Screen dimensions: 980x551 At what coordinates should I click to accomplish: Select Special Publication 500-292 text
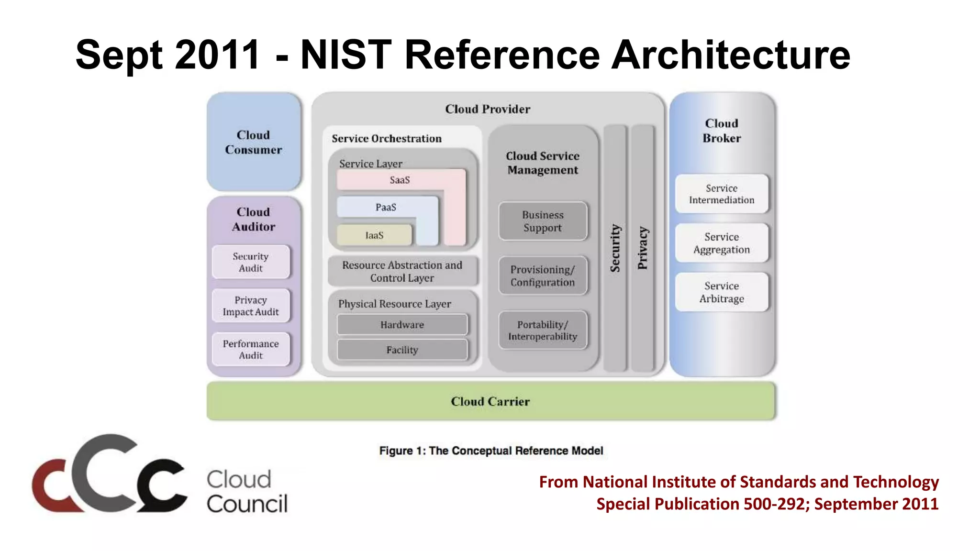click(x=768, y=504)
